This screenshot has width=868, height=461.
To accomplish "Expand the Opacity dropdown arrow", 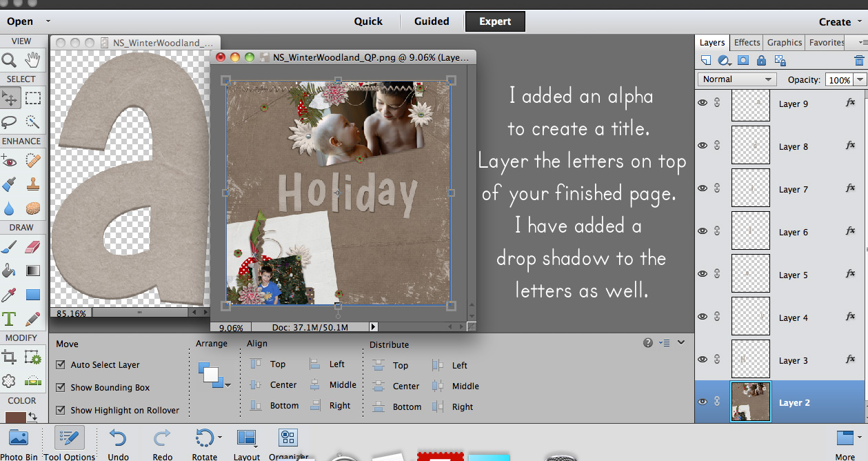I will 860,80.
